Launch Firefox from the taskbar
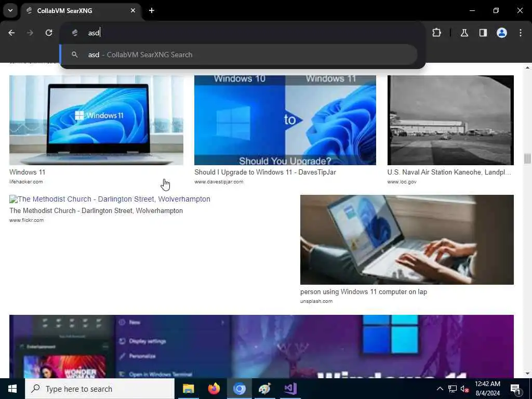The image size is (532, 399). coord(214,389)
